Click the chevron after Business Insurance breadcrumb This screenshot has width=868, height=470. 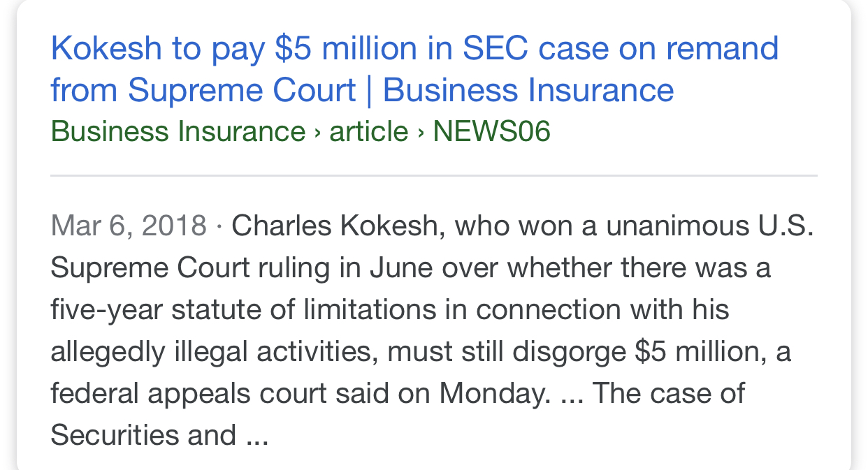[317, 131]
